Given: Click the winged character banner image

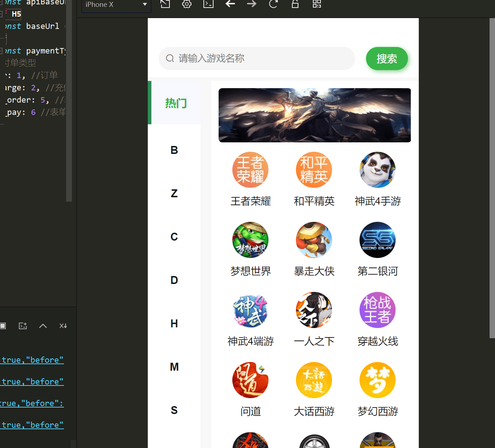Looking at the screenshot, I should point(315,115).
